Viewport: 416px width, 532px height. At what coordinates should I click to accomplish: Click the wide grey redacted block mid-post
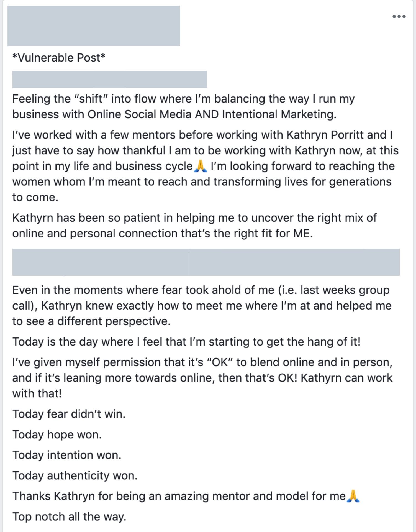point(206,262)
